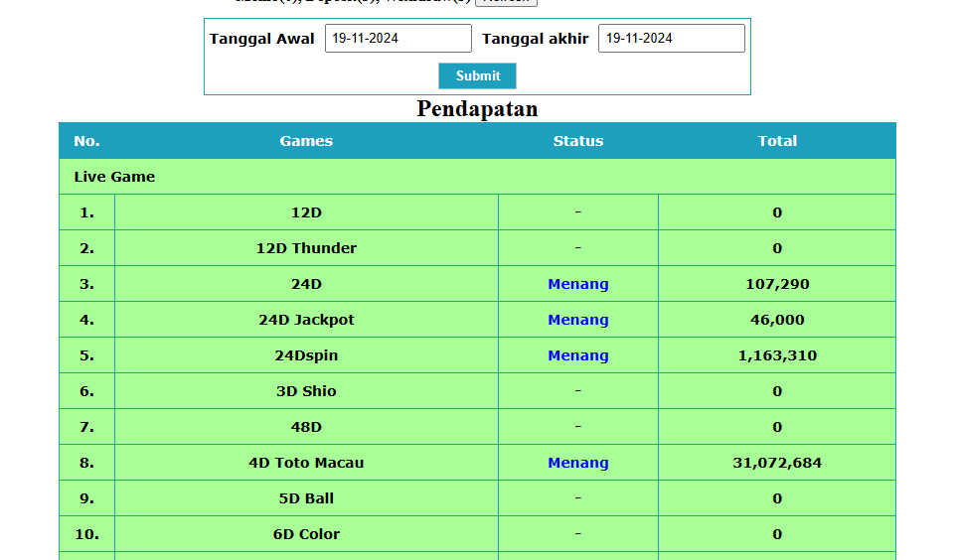Select the 48D game cell
This screenshot has width=957, height=560.
coord(306,426)
